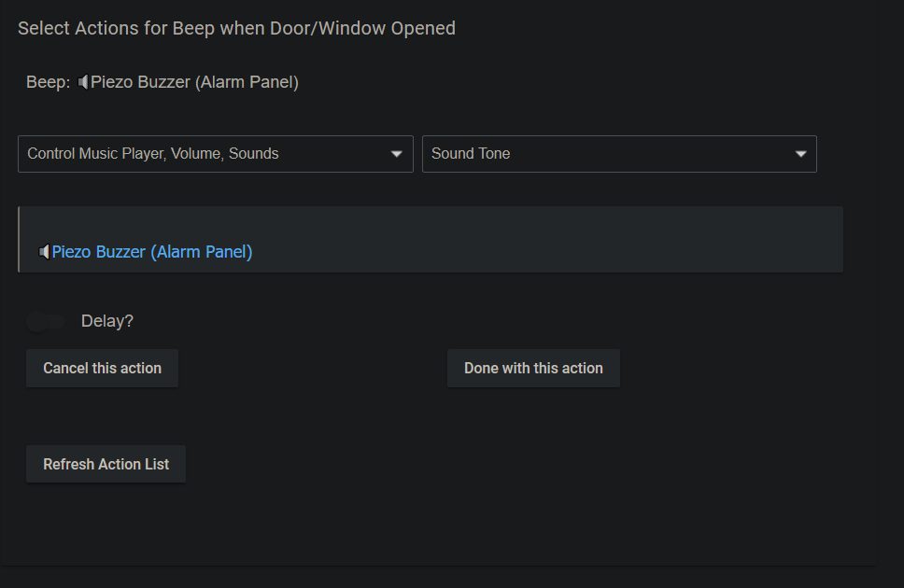904x588 pixels.
Task: Click Piezo Buzzer text in the Beep summary line
Action: click(x=194, y=82)
